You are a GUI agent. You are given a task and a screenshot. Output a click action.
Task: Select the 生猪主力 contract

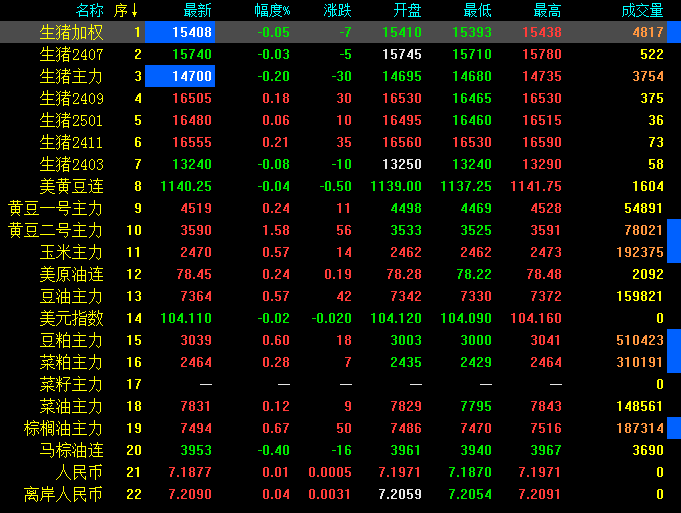(x=340, y=76)
